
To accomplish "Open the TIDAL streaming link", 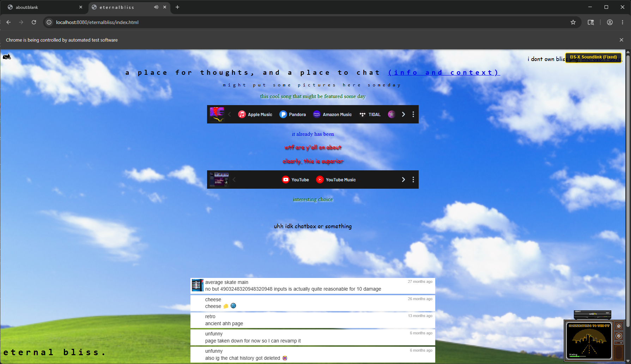I will click(370, 114).
